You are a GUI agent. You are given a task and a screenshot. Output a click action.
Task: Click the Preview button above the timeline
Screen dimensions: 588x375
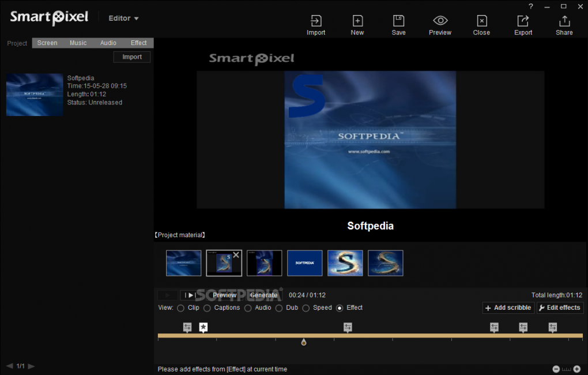[224, 295]
